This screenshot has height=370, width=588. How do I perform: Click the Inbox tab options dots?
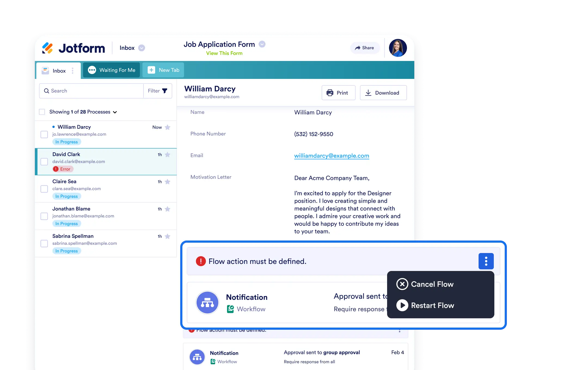tap(72, 71)
